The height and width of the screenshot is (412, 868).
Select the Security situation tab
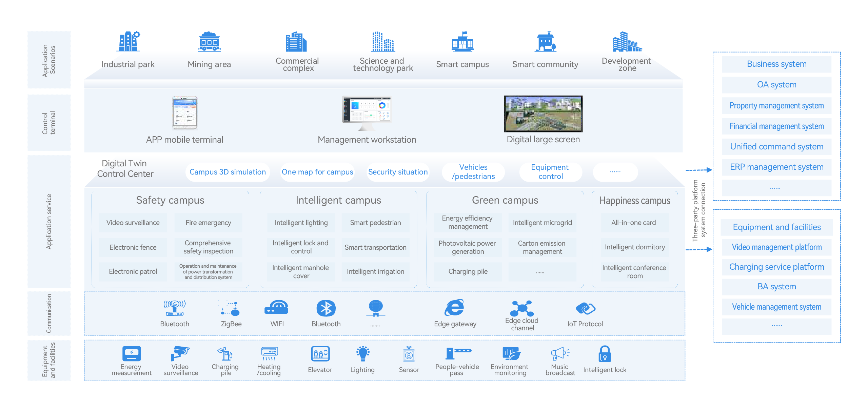pyautogui.click(x=398, y=172)
